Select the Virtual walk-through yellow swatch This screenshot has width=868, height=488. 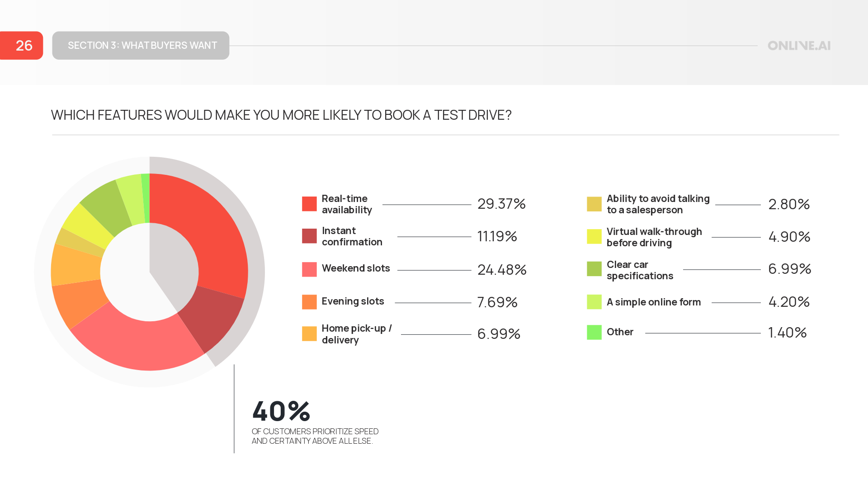[x=594, y=236]
